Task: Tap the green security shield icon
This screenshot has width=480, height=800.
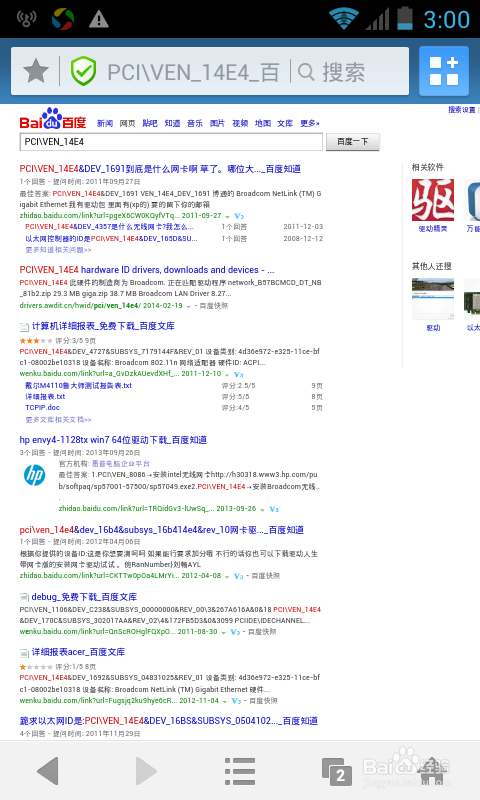Action: [83, 71]
